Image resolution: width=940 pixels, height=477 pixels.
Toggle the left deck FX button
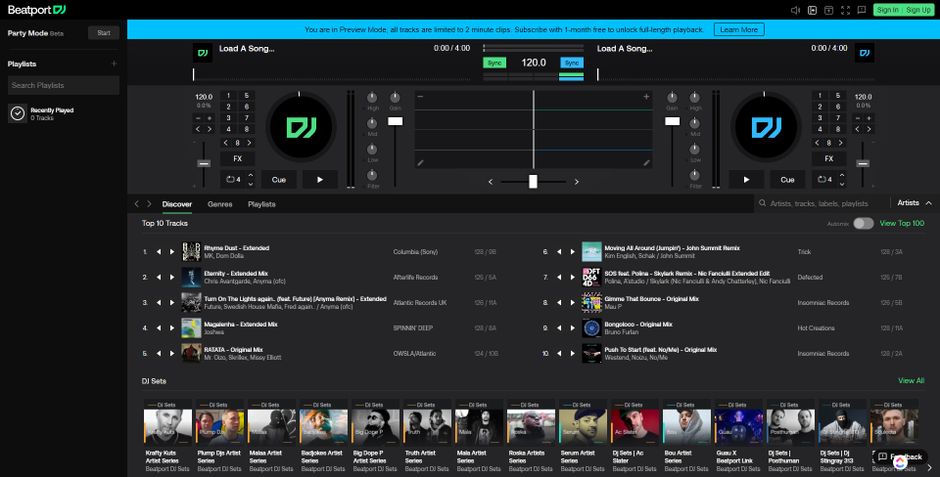point(237,159)
